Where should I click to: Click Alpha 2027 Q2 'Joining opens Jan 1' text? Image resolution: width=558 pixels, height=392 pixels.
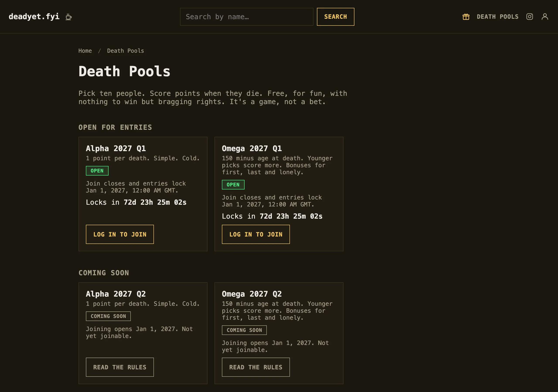(x=139, y=333)
